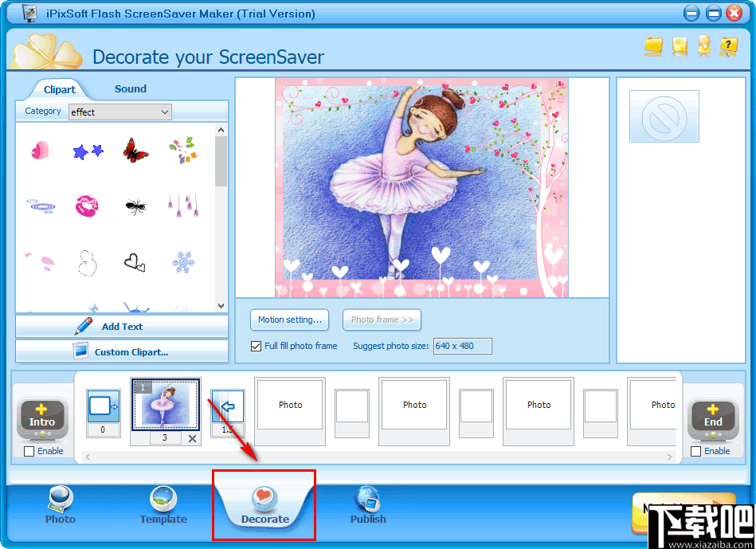Switch to the Sound tab
Viewport: 756px width, 549px height.
[x=130, y=88]
